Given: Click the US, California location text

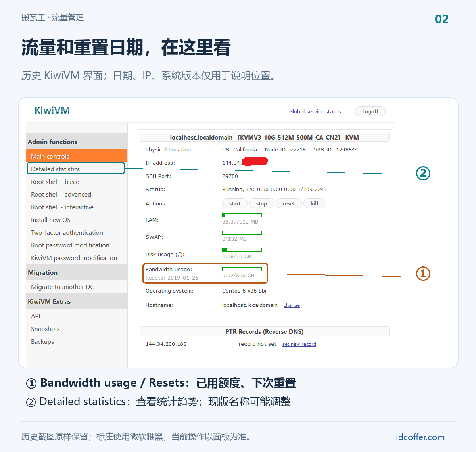Looking at the screenshot, I should coord(240,149).
